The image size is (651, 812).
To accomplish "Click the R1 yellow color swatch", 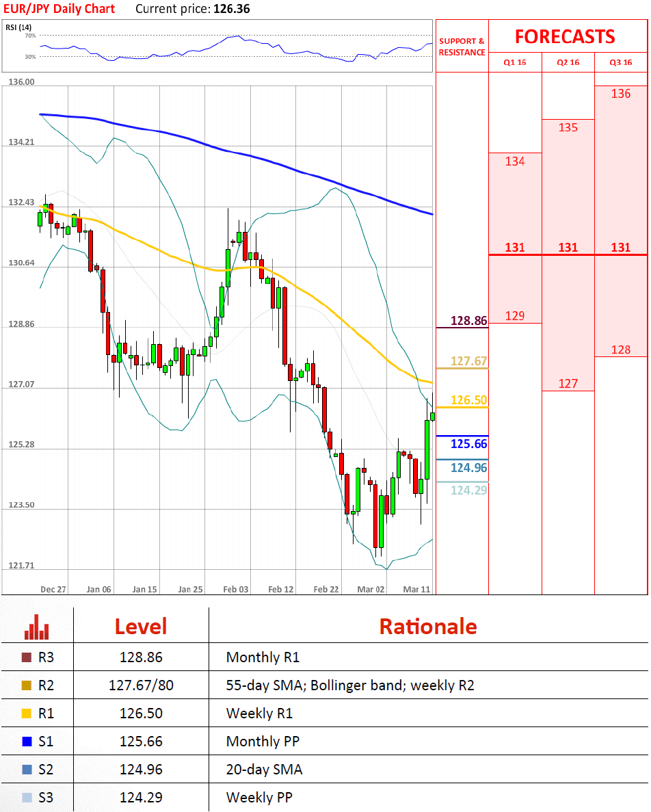I will coord(27,713).
